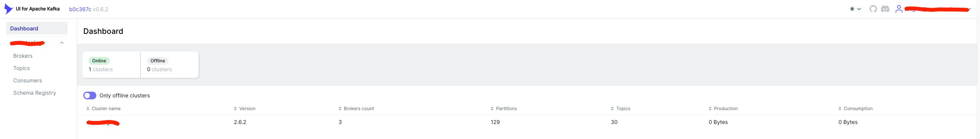The height and width of the screenshot is (139, 980).
Task: Open Topics in sidebar
Action: [x=21, y=68]
